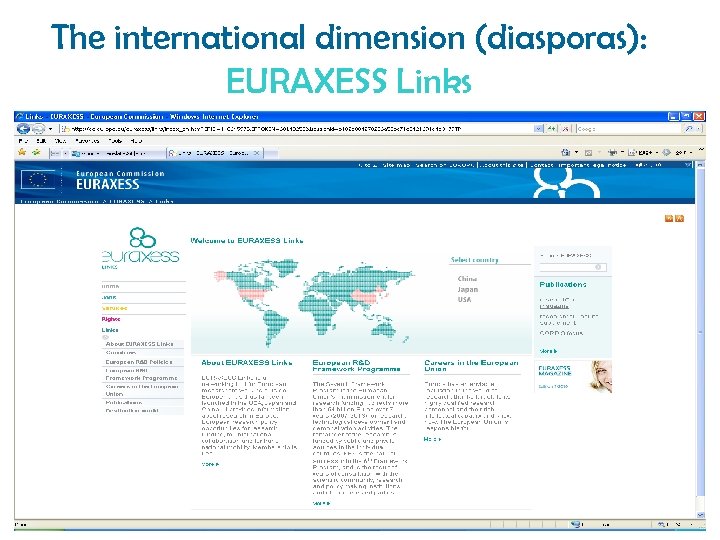The width and height of the screenshot is (720, 540).
Task: Close the Links - EURAXESS tab
Action: (x=257, y=153)
